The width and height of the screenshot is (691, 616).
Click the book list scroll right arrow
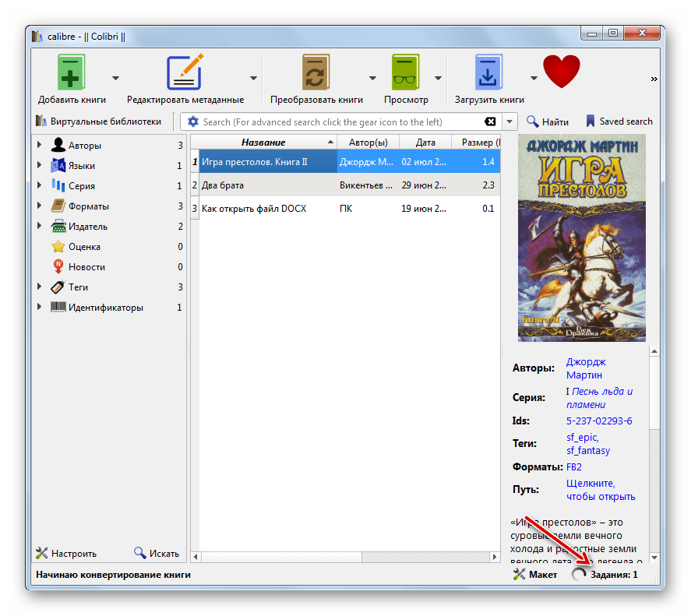[x=495, y=557]
